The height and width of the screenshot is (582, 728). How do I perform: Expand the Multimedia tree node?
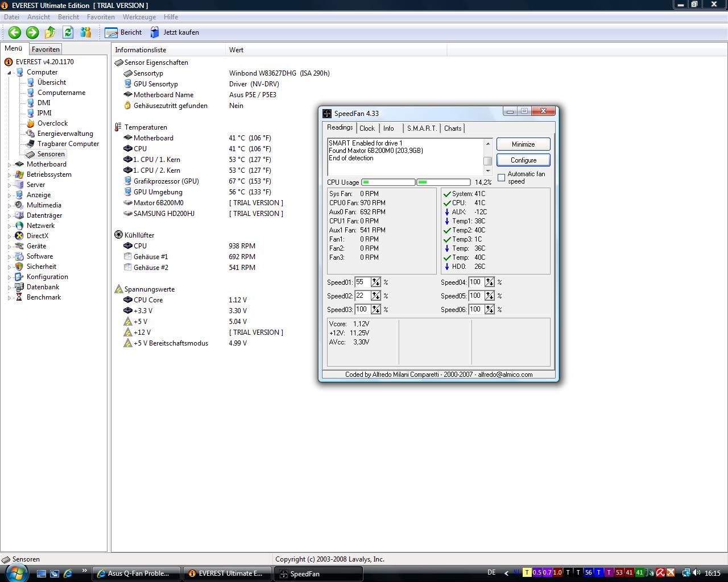(9, 206)
